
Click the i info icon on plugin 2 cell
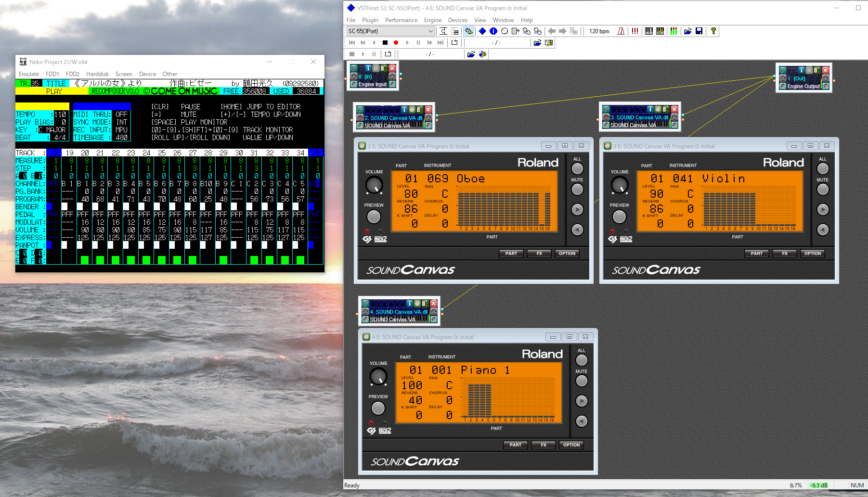tap(404, 110)
